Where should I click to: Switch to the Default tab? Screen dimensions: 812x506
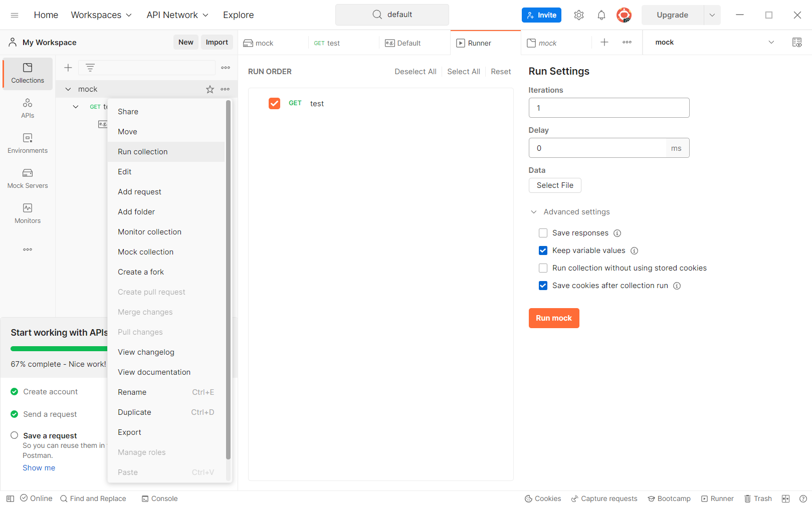click(415, 43)
